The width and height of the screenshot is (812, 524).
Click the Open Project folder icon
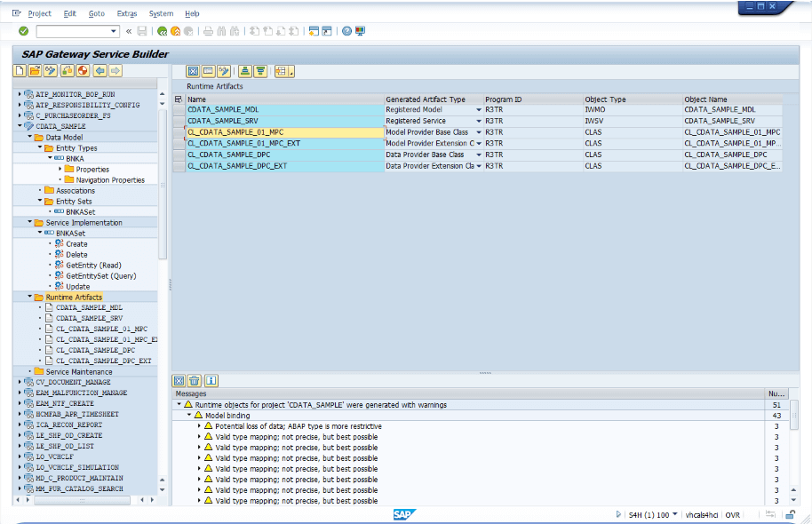pos(36,71)
